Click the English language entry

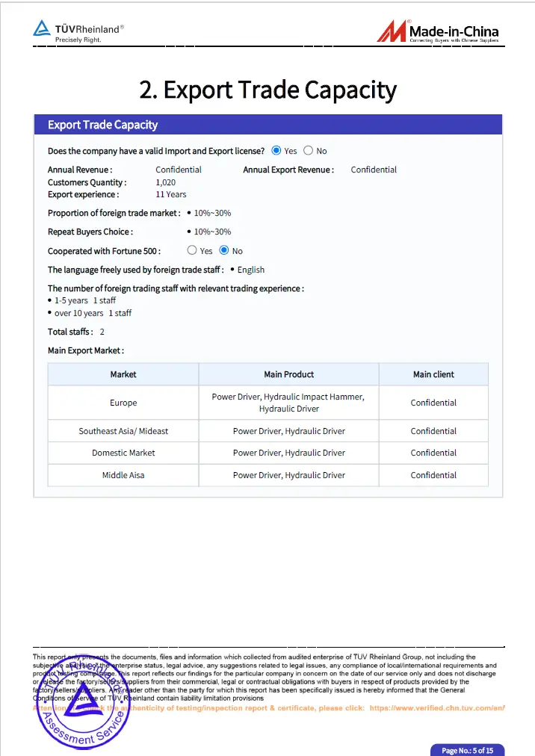point(251,270)
